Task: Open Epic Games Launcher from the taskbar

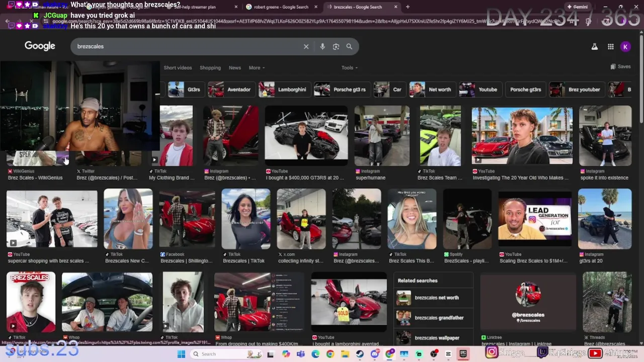Action: coord(463,354)
